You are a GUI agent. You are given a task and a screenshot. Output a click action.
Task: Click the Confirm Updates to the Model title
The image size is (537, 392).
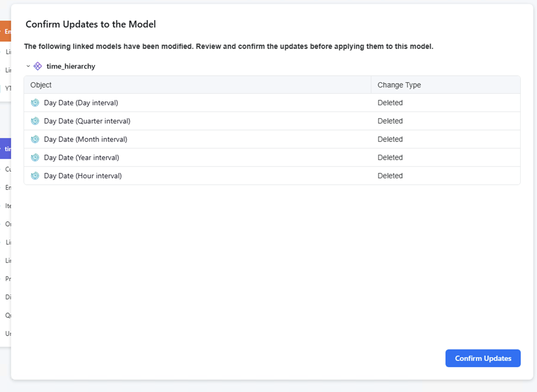click(91, 24)
